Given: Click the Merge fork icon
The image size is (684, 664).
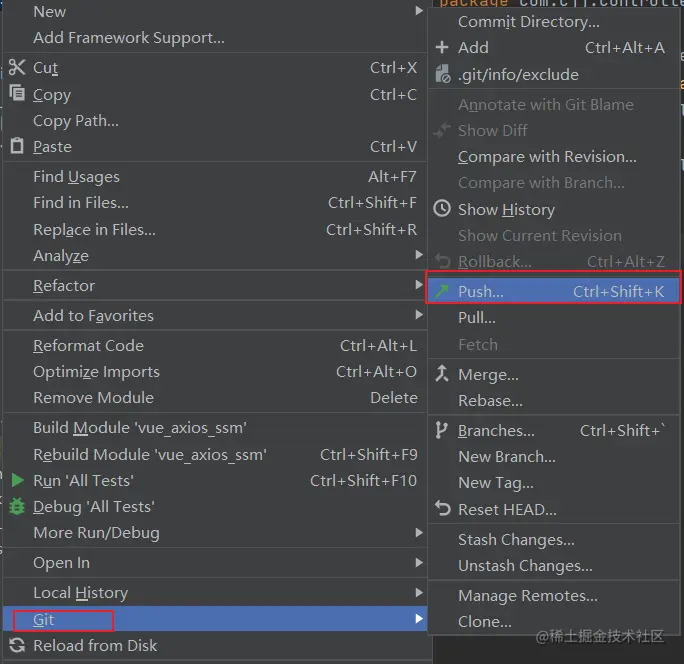Looking at the screenshot, I should coord(441,373).
